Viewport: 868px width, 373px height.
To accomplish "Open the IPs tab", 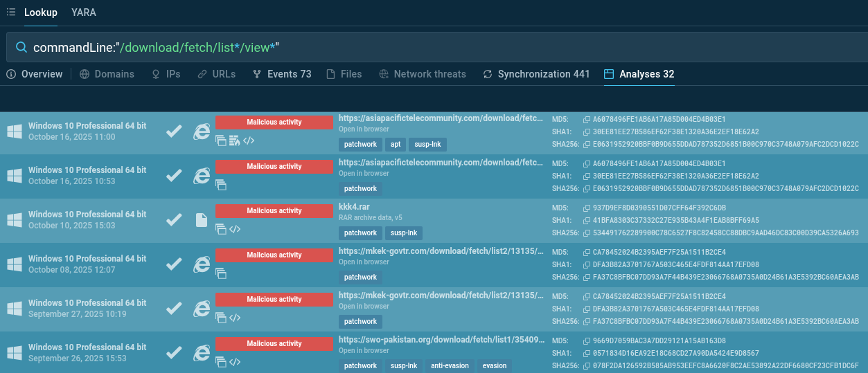I will click(166, 74).
